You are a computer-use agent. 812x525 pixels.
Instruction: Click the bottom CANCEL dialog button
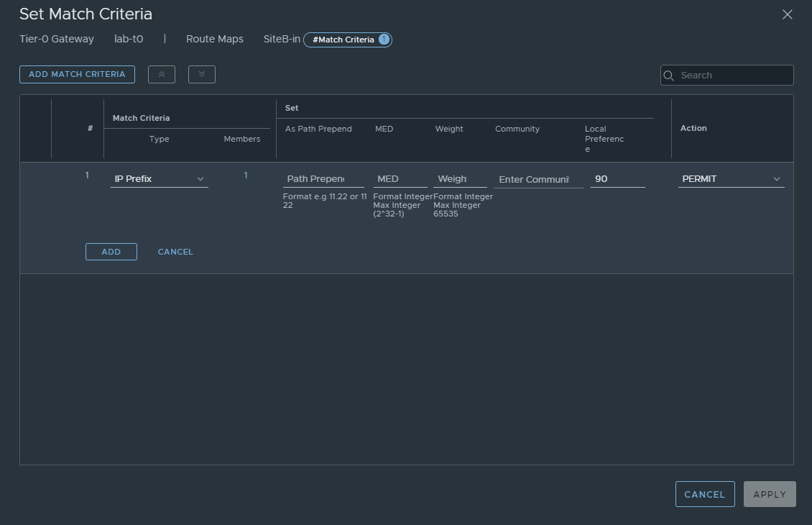pos(705,494)
